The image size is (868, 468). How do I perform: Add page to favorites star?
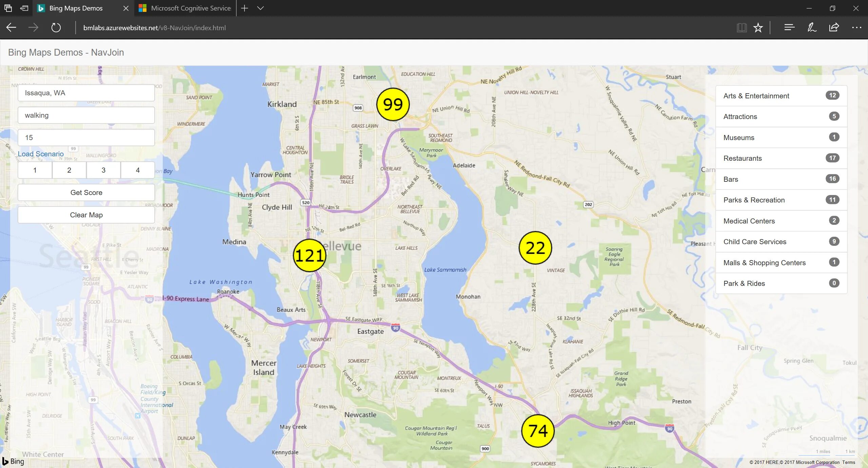click(758, 28)
